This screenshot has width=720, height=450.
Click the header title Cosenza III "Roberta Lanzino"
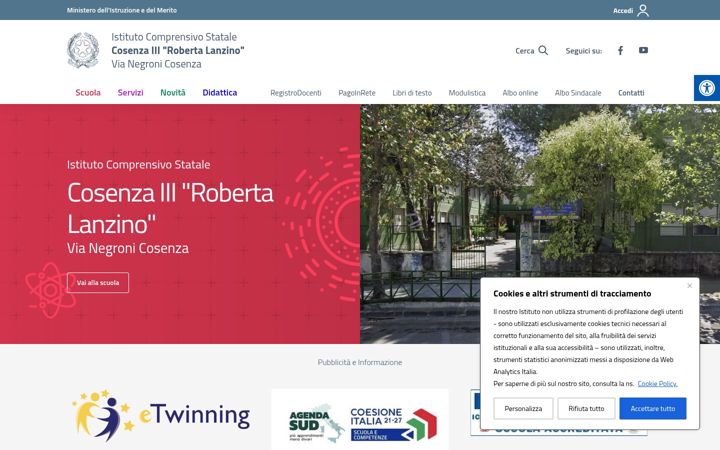(x=178, y=51)
